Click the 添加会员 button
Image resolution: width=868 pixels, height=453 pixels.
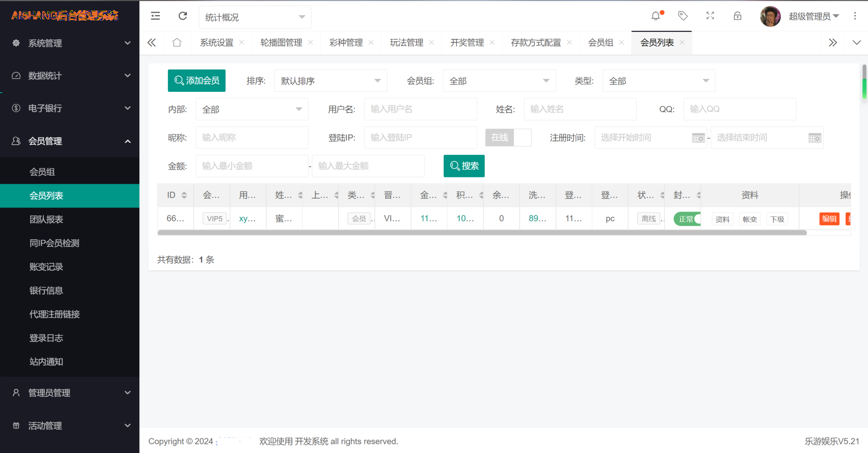(x=197, y=81)
